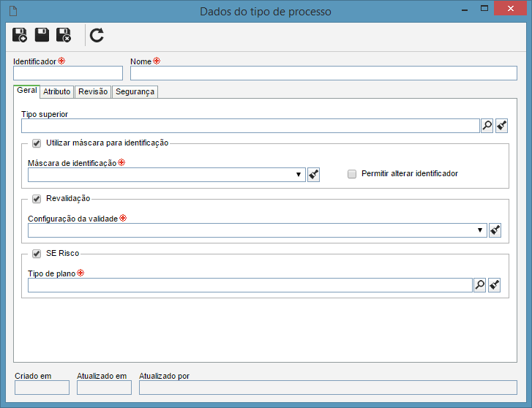Click the Tipo de plano text field

[x=250, y=285]
